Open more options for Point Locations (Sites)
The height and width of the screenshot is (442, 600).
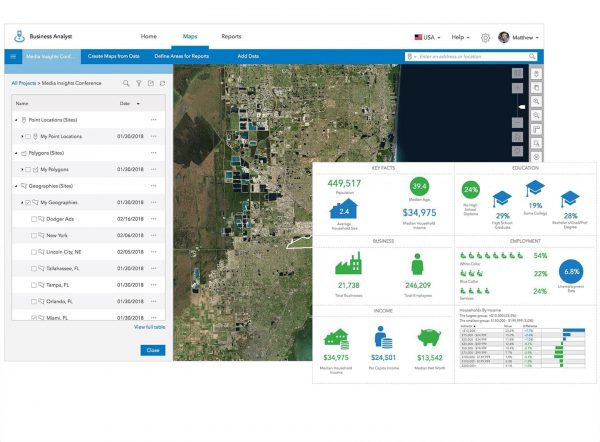[x=153, y=120]
